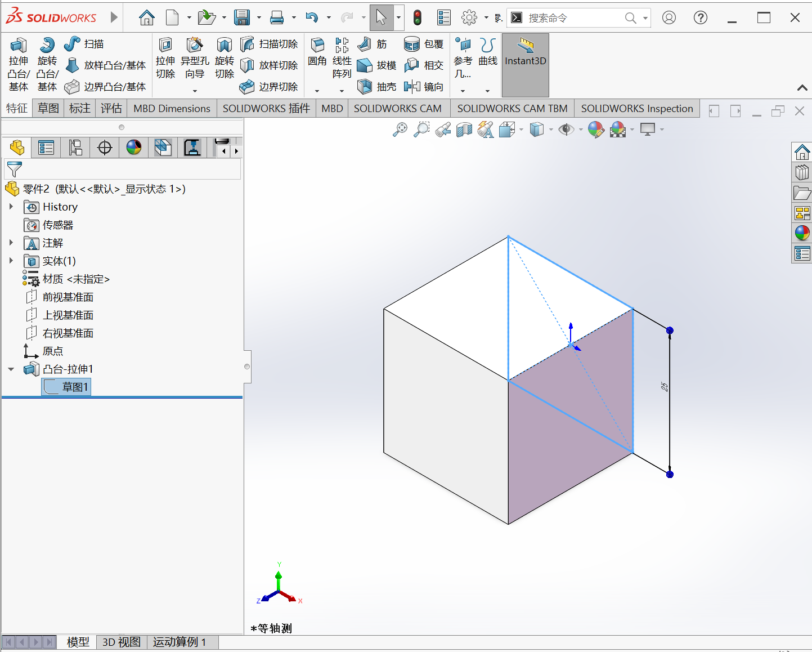This screenshot has width=812, height=652.
Task: Click the Edit Appearance color icon
Action: coord(596,129)
